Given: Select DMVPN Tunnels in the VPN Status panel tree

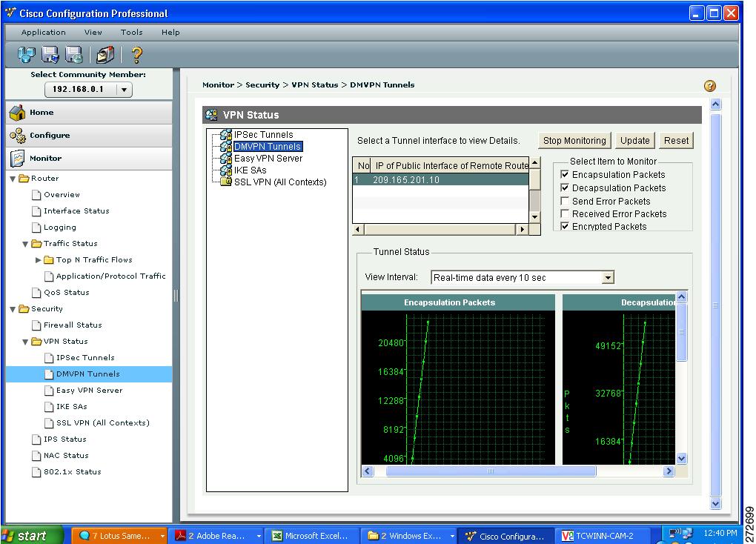Looking at the screenshot, I should (x=268, y=147).
